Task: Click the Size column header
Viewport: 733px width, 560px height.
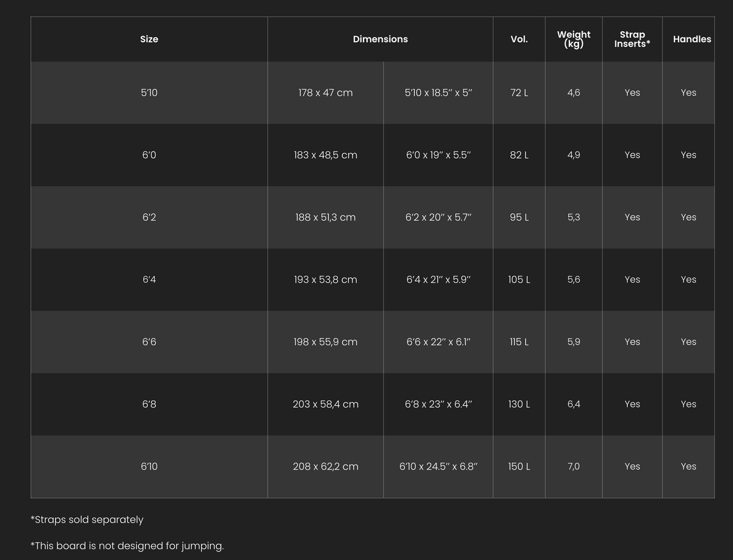Action: click(149, 39)
